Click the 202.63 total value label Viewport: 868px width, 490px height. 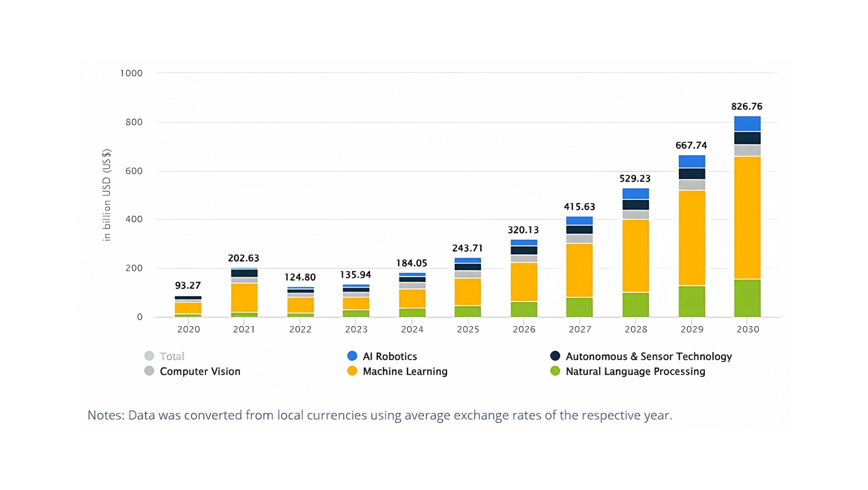tap(244, 258)
